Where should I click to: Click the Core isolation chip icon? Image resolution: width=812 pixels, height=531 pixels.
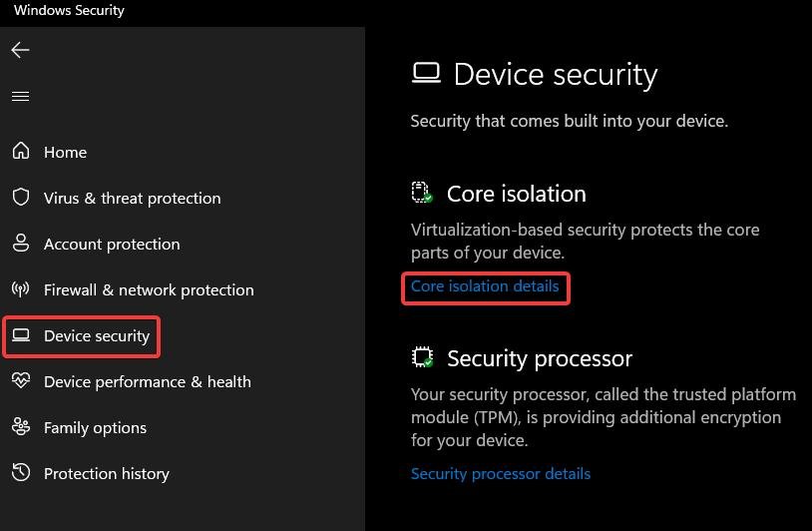tap(422, 193)
